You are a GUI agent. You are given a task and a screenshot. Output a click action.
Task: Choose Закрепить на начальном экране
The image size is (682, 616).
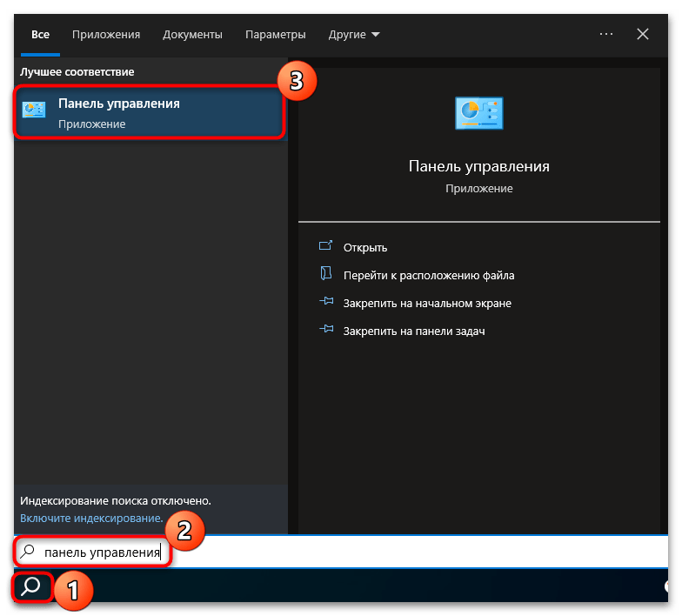click(x=427, y=303)
